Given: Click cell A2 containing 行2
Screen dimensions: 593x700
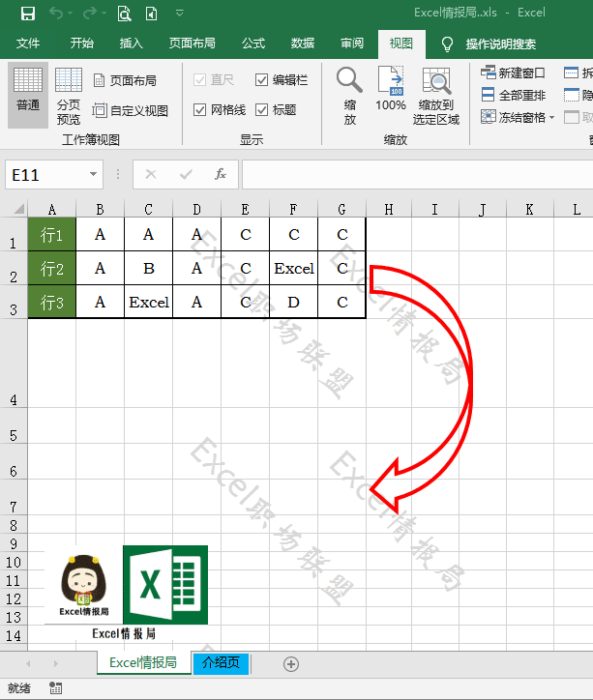Looking at the screenshot, I should tap(52, 269).
